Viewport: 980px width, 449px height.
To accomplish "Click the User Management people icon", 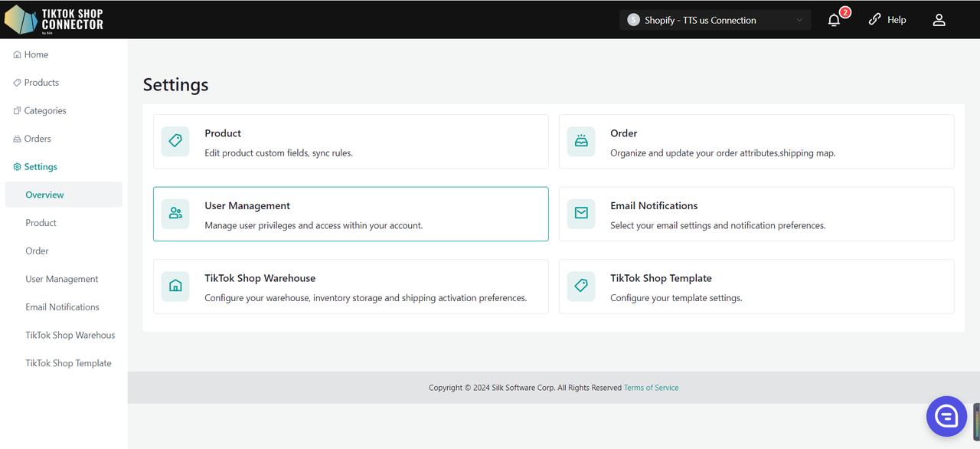I will 175,214.
